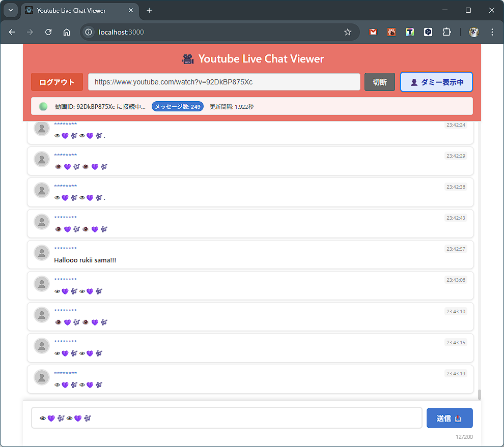This screenshot has height=447, width=504.
Task: Click avatar of the 23:43:06 message
Action: click(42, 284)
